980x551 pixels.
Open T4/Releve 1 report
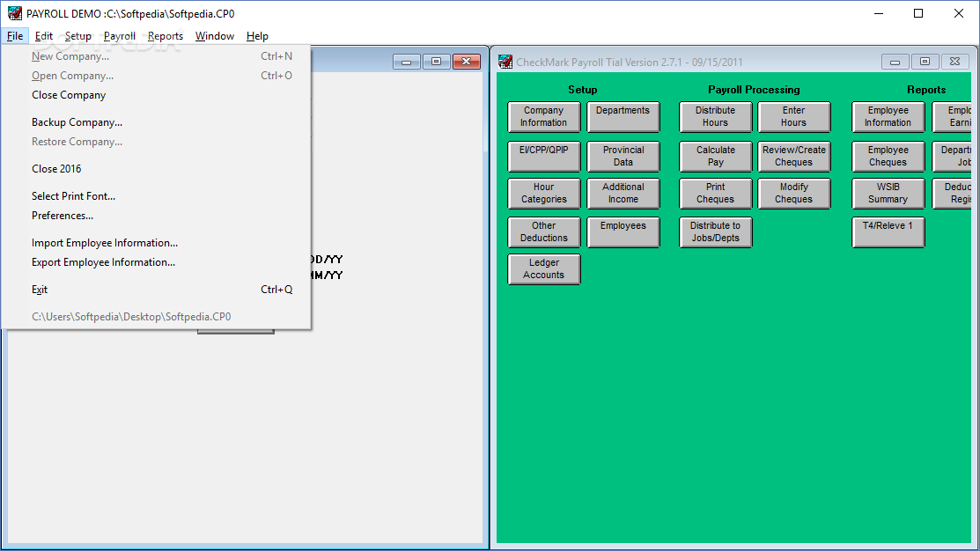888,231
